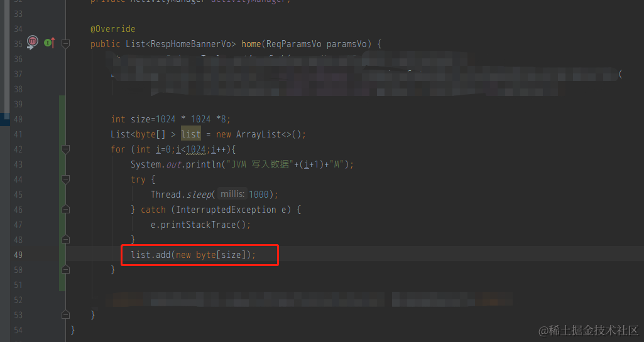This screenshot has width=644, height=342.
Task: Click the fold end marker on line 53
Action: (66, 314)
